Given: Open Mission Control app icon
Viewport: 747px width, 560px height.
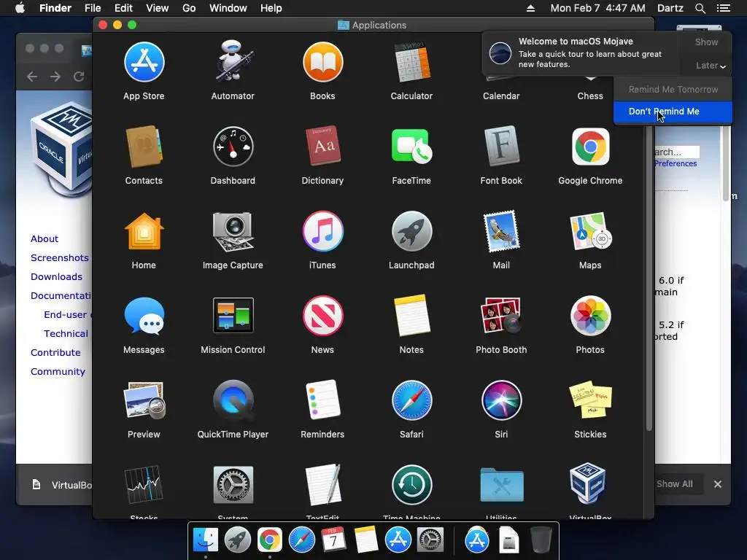Looking at the screenshot, I should click(x=233, y=316).
